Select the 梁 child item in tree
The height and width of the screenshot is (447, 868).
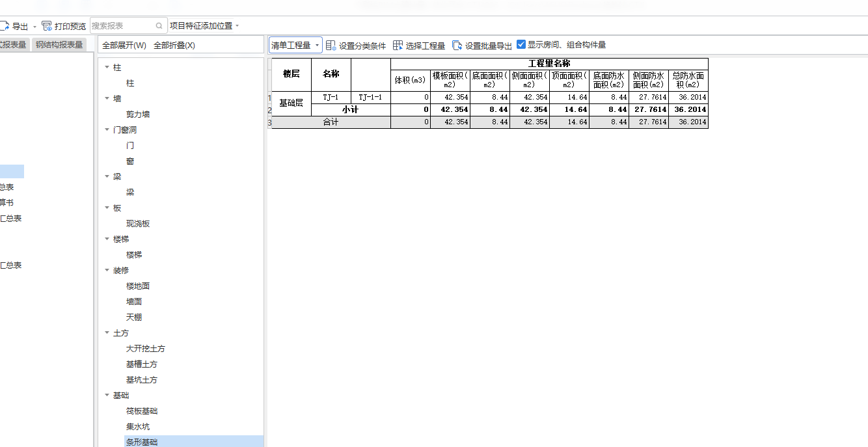130,193
